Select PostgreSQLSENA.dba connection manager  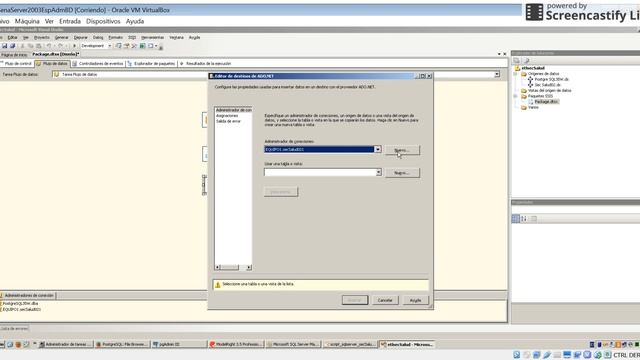[20, 304]
